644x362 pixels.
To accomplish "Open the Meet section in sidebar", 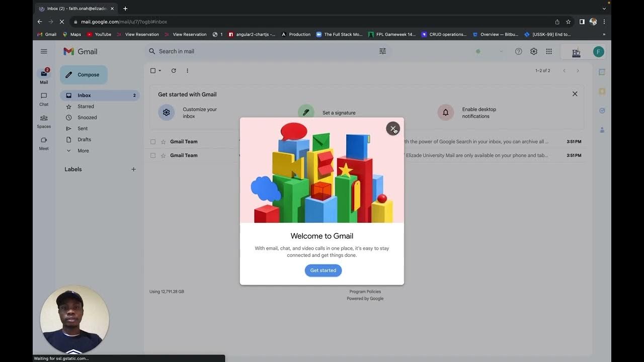I will (44, 143).
